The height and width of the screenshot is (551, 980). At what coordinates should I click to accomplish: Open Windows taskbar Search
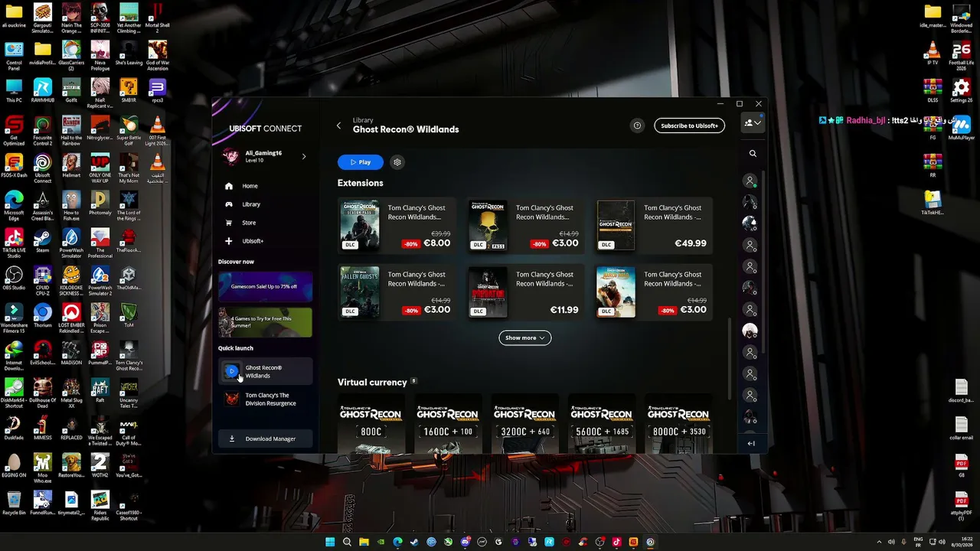pyautogui.click(x=347, y=542)
